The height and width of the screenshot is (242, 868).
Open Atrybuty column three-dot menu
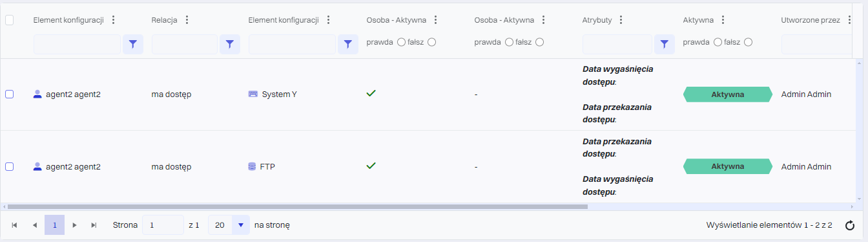point(621,19)
